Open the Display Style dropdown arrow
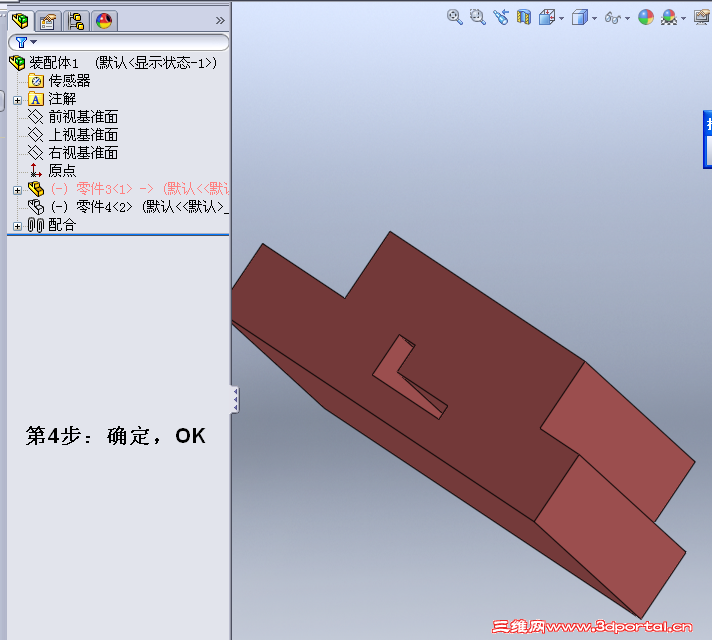712x640 pixels. coord(594,19)
